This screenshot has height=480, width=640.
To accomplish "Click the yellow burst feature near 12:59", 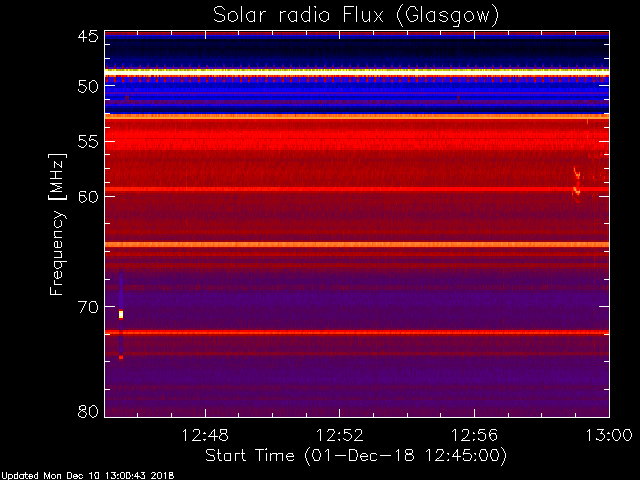I will pos(577,184).
